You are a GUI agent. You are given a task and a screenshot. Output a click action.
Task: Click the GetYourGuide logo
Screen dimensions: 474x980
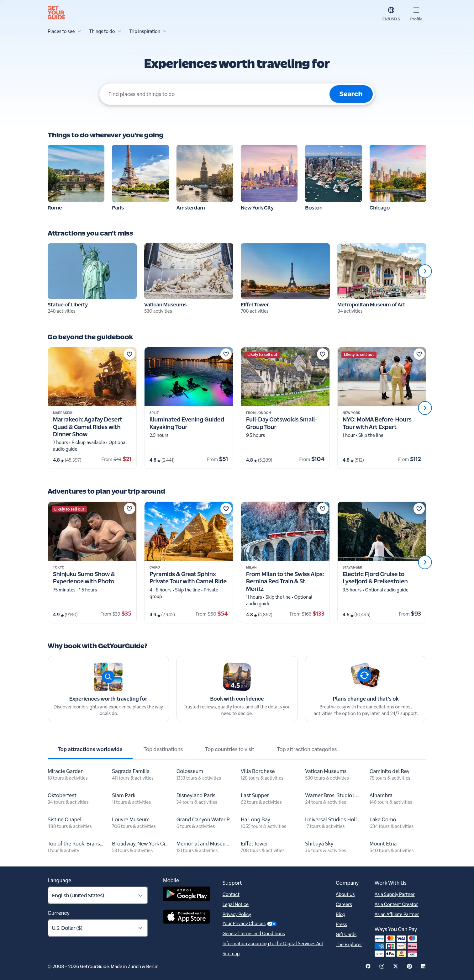point(56,13)
